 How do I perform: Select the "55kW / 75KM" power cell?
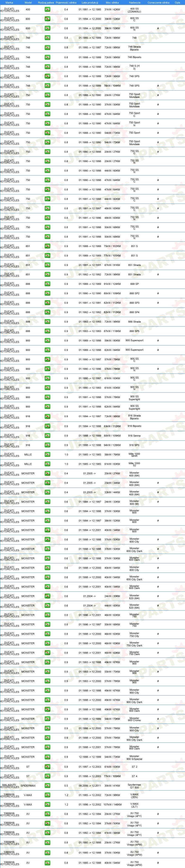pos(112,672)
